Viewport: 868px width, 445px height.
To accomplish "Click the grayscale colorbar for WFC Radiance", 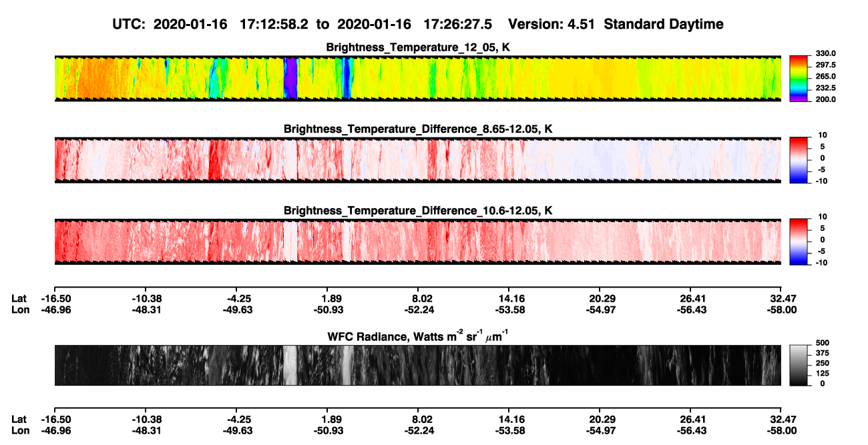I will [799, 365].
